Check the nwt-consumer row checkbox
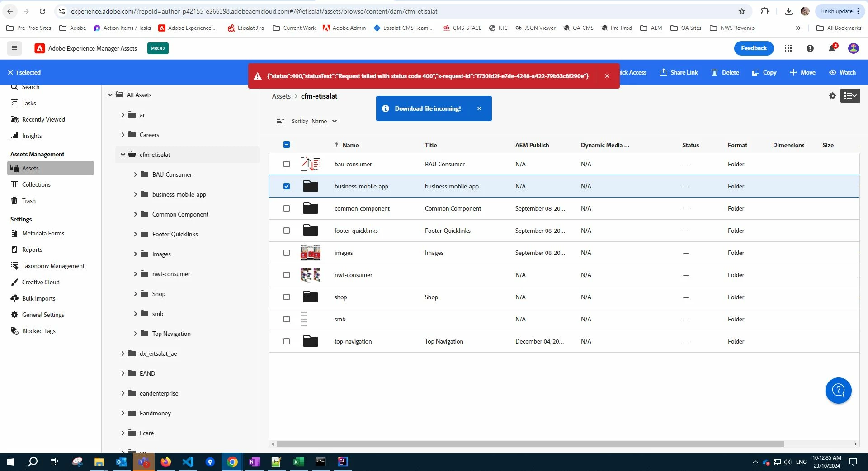Image resolution: width=868 pixels, height=471 pixels. click(x=287, y=275)
